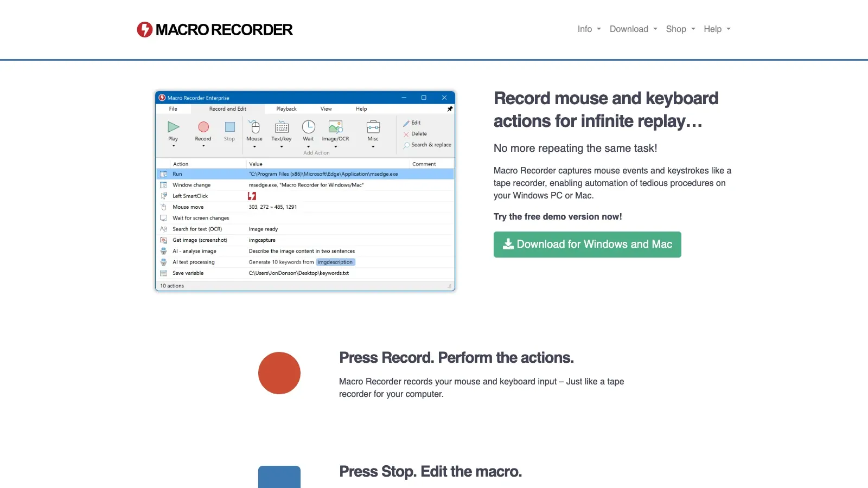Click the pin icon in the ribbon corner
Screen dimensions: 868x488
pos(450,109)
